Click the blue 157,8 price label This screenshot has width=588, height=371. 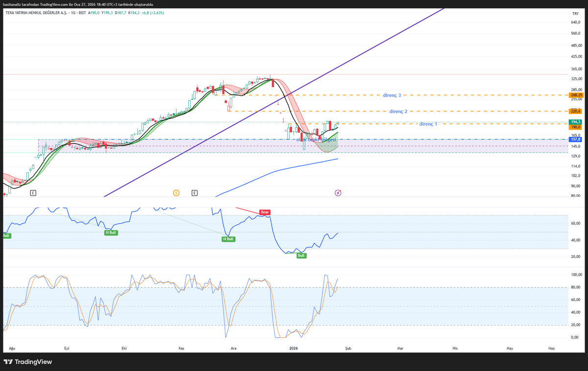click(576, 139)
